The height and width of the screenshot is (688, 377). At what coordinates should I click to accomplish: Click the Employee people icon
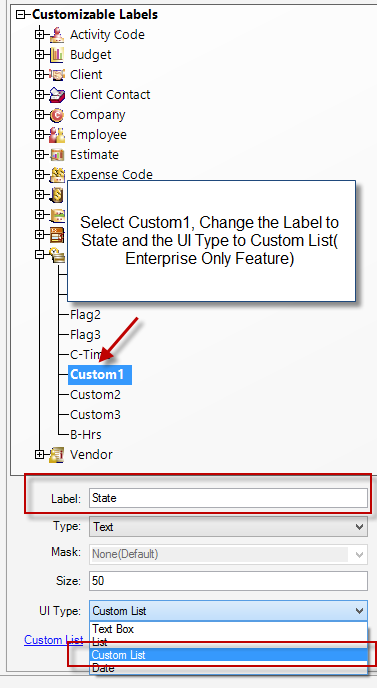pos(57,134)
